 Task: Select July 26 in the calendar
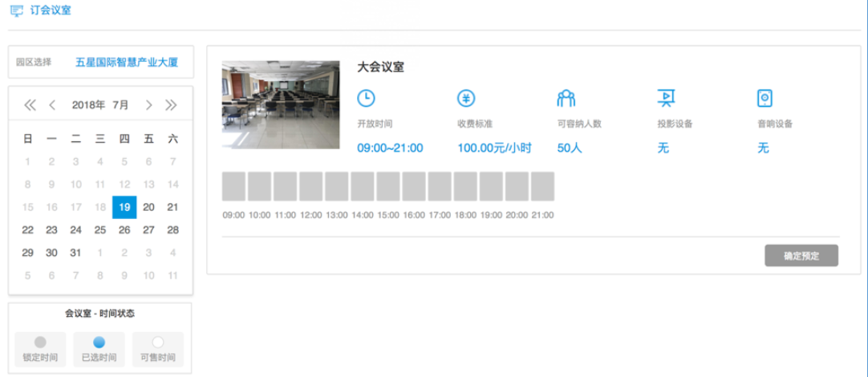tap(124, 229)
